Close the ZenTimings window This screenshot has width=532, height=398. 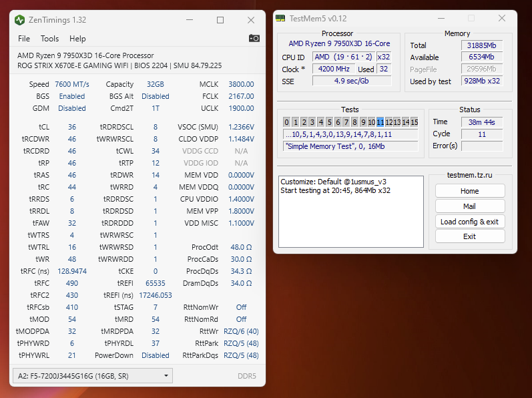click(251, 20)
